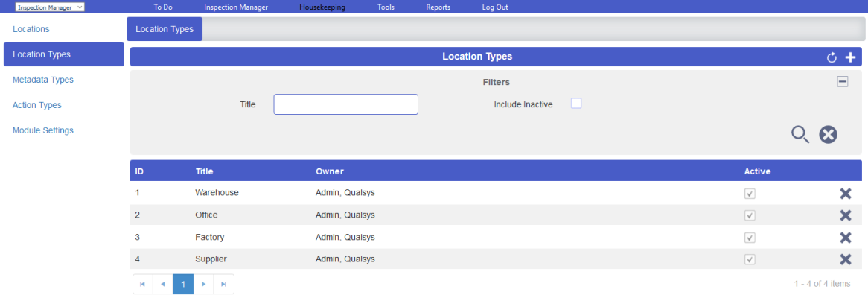Open the Inspection Manager module dropdown
This screenshot has width=868, height=298.
50,7
